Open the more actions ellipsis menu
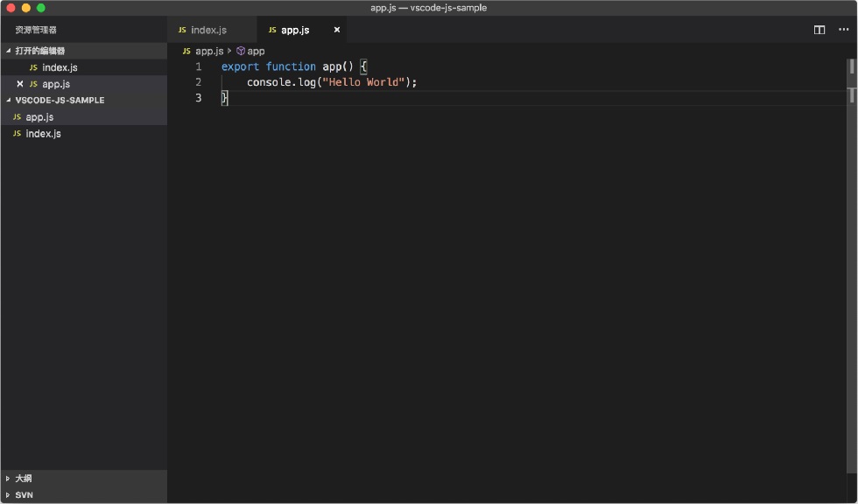The image size is (858, 504). click(x=843, y=30)
